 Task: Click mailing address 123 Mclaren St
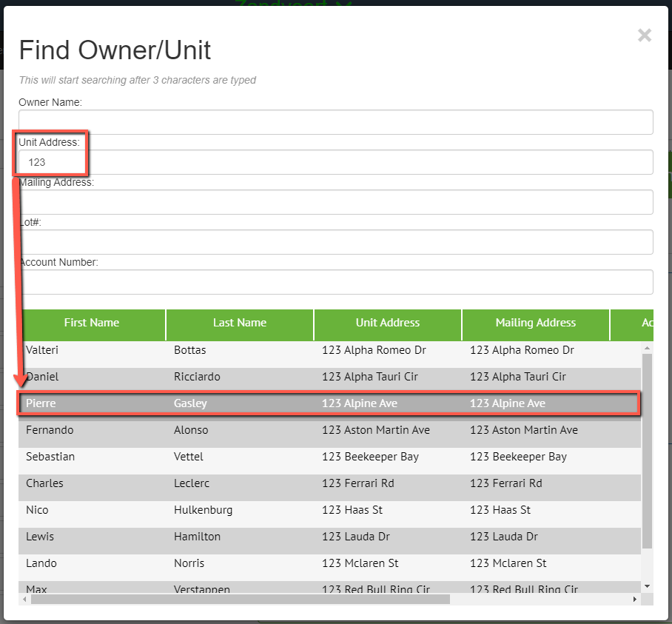pos(508,563)
